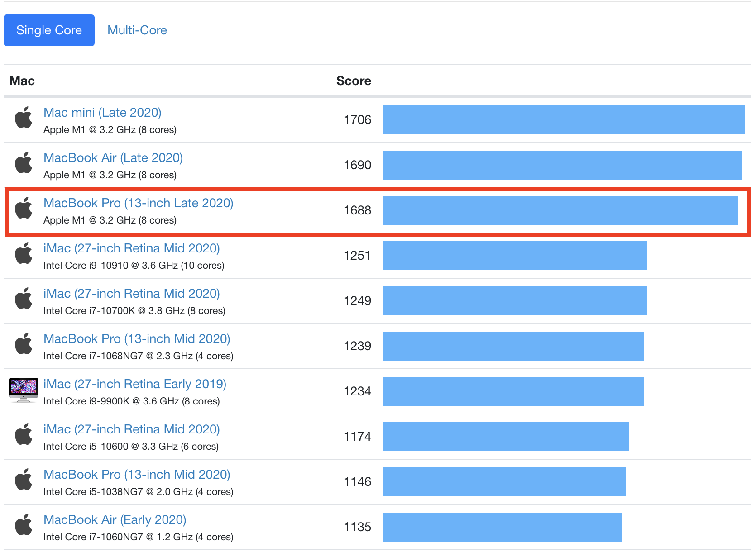Click the 1135 score value

(x=357, y=527)
